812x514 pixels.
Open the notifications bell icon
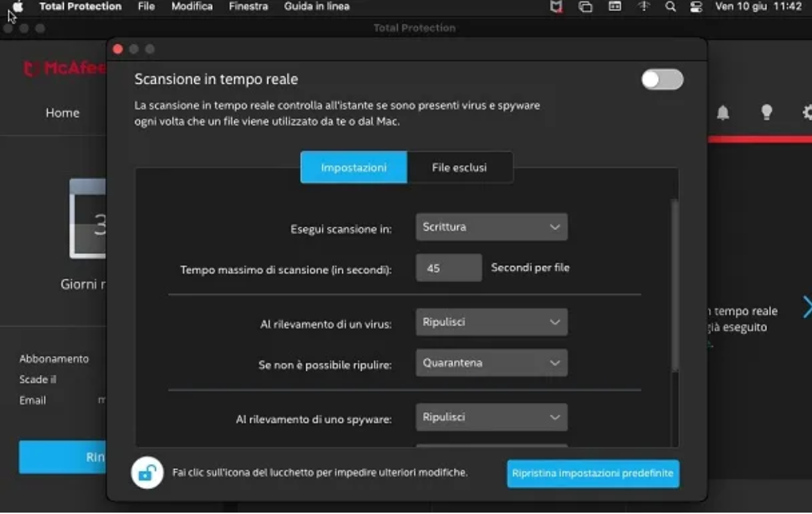(x=723, y=113)
